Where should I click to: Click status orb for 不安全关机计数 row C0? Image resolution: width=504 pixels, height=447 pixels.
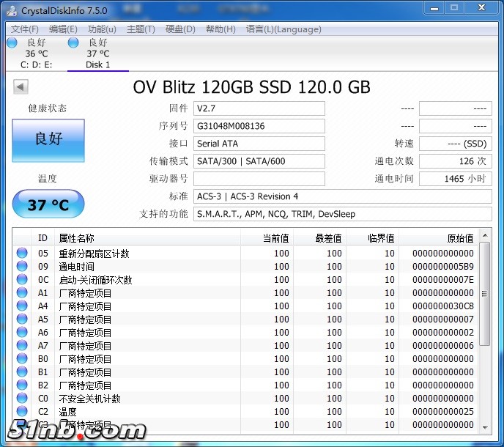click(22, 399)
